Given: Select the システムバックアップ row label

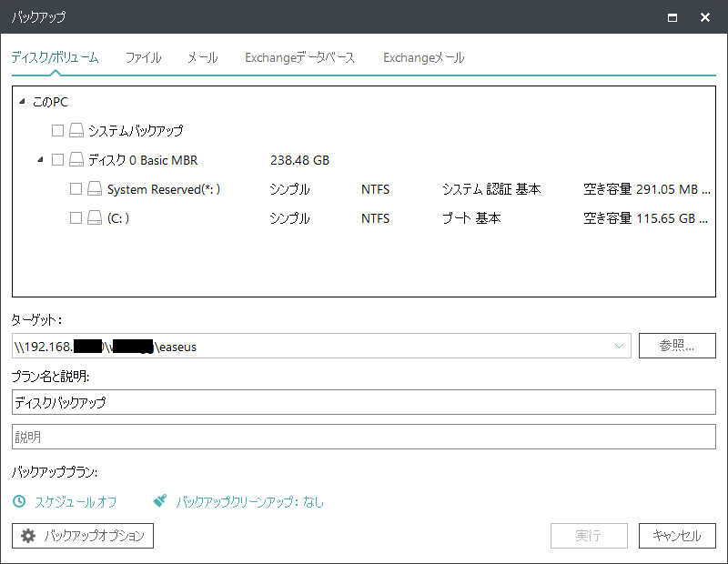Looking at the screenshot, I should point(136,131).
